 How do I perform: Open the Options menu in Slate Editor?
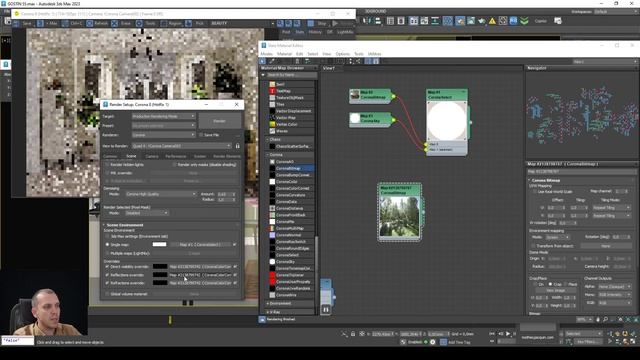pos(342,54)
